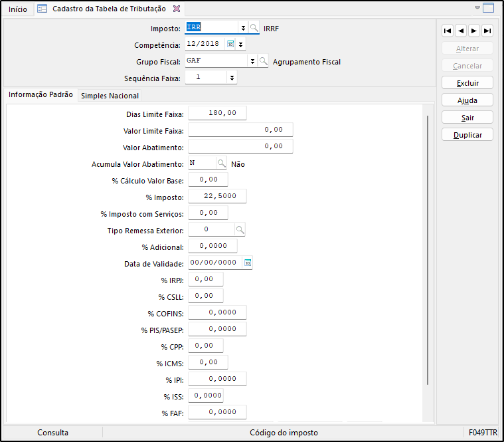The image size is (504, 442).
Task: Click the lookup magnifier beside Grupo Fiscal
Action: click(263, 61)
